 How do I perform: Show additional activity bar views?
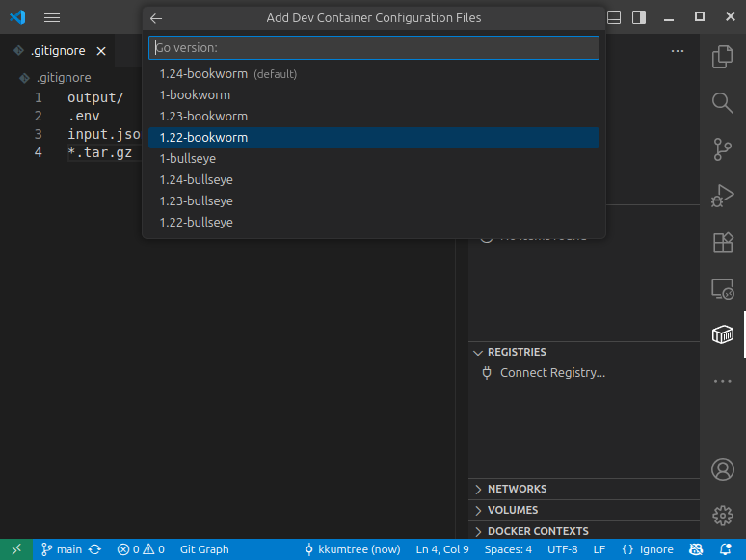tap(722, 381)
